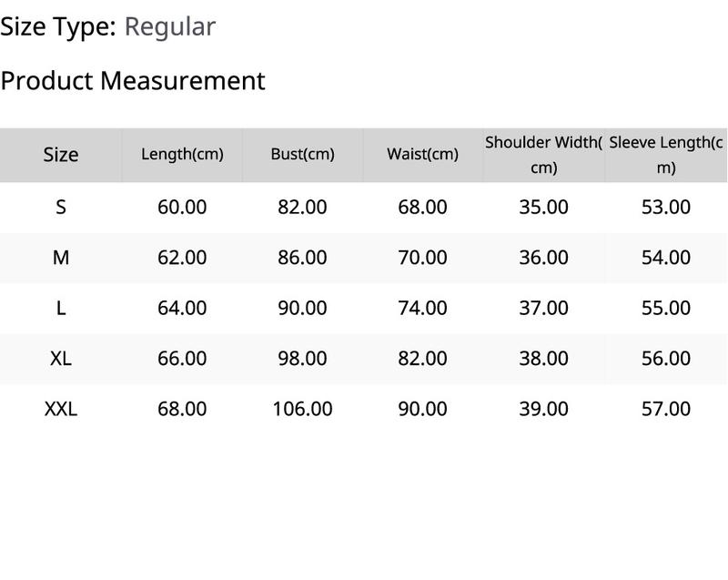Screen dimensions: 728x580
Task: Click the Shoulder Width(cm) header
Action: (543, 155)
